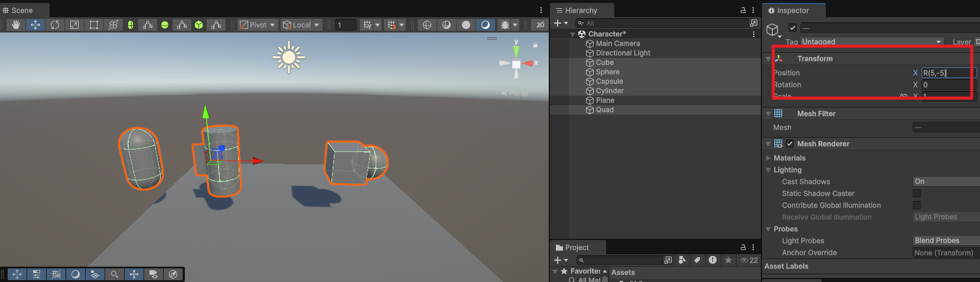Viewport: 980px width, 282px height.
Task: Toggle the Persp projection label
Action: coord(515,93)
